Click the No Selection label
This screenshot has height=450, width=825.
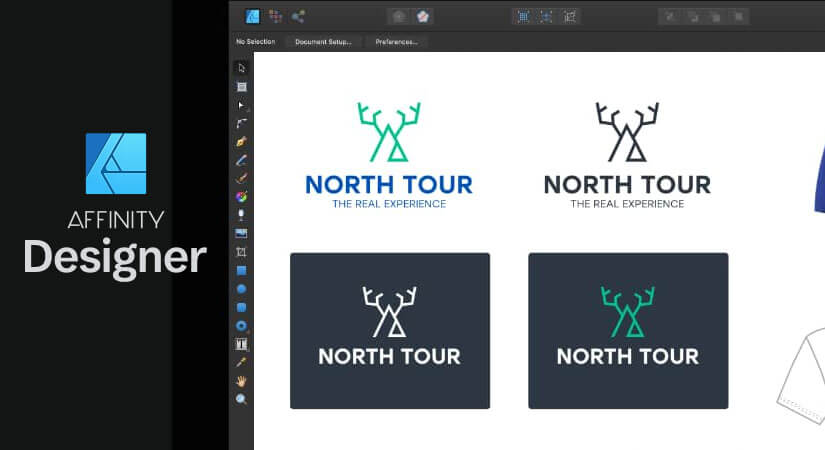[256, 41]
